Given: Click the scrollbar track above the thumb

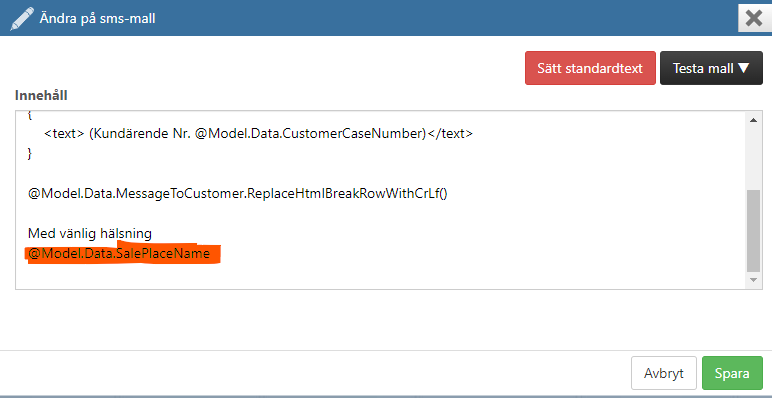Looking at the screenshot, I should pyautogui.click(x=753, y=158).
